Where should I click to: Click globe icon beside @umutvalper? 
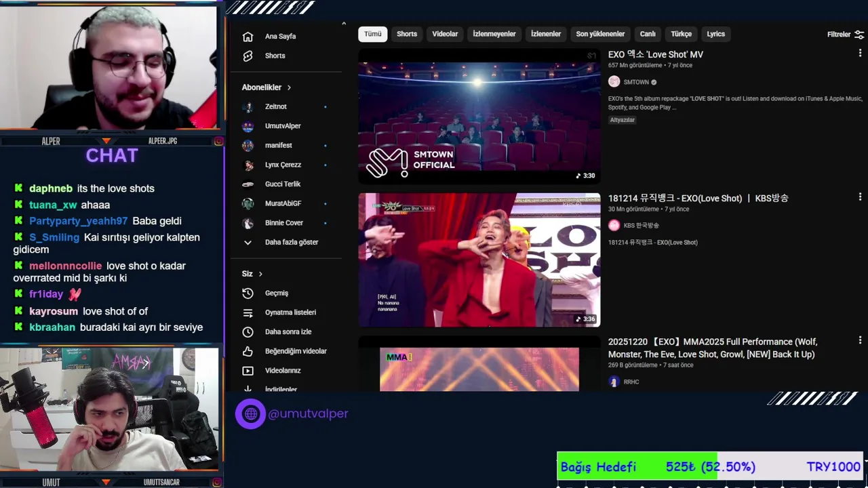[x=250, y=413]
